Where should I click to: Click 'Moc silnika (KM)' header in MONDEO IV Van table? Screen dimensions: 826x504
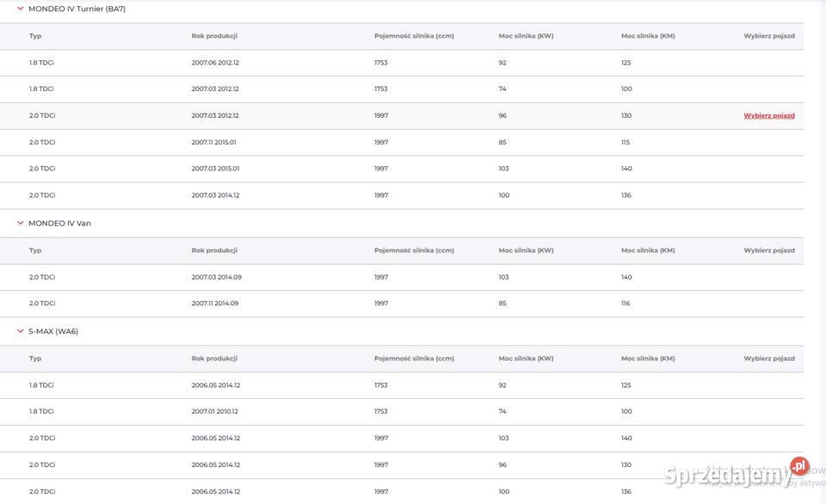coord(648,250)
